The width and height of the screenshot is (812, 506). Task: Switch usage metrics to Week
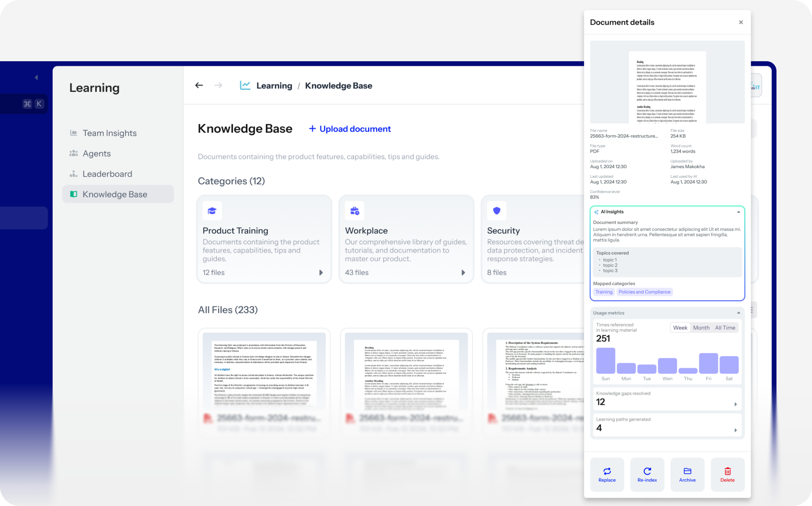tap(680, 328)
